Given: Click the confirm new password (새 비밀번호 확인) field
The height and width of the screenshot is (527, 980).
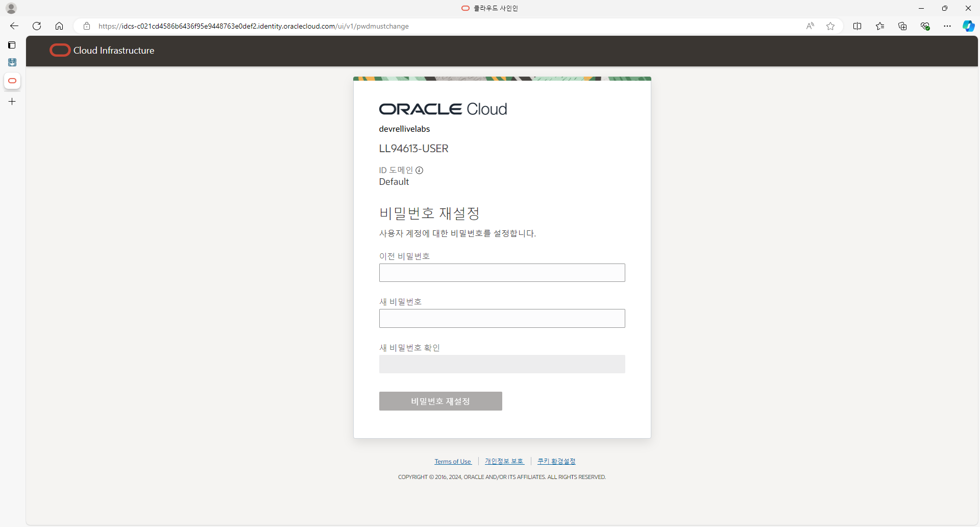Looking at the screenshot, I should [502, 364].
